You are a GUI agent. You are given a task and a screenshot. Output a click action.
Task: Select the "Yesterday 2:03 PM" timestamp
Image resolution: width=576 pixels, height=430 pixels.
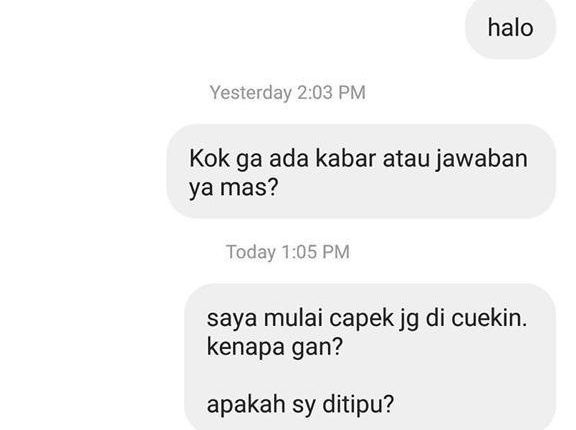[x=288, y=93]
